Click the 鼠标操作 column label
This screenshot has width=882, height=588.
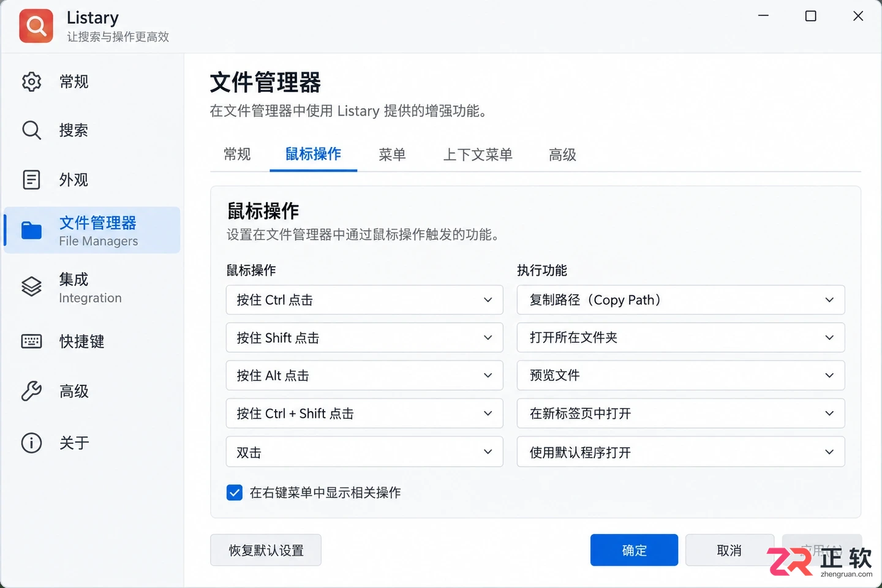point(251,270)
